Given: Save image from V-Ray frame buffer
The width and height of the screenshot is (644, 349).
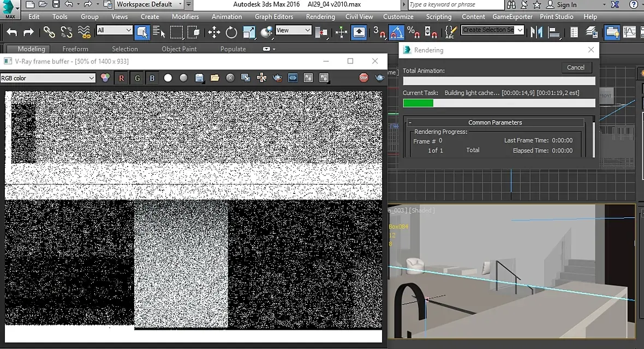Looking at the screenshot, I should click(x=199, y=78).
